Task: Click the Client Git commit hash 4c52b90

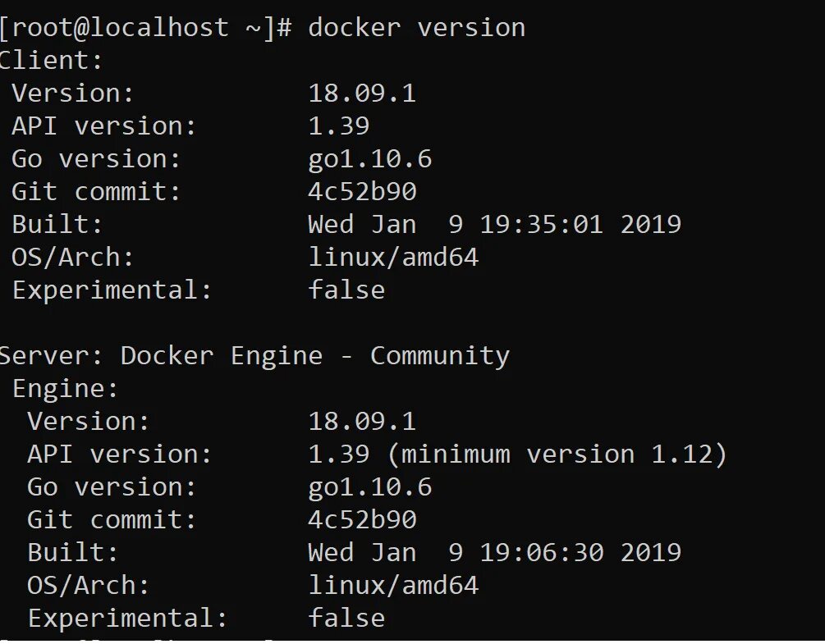Action: click(362, 191)
